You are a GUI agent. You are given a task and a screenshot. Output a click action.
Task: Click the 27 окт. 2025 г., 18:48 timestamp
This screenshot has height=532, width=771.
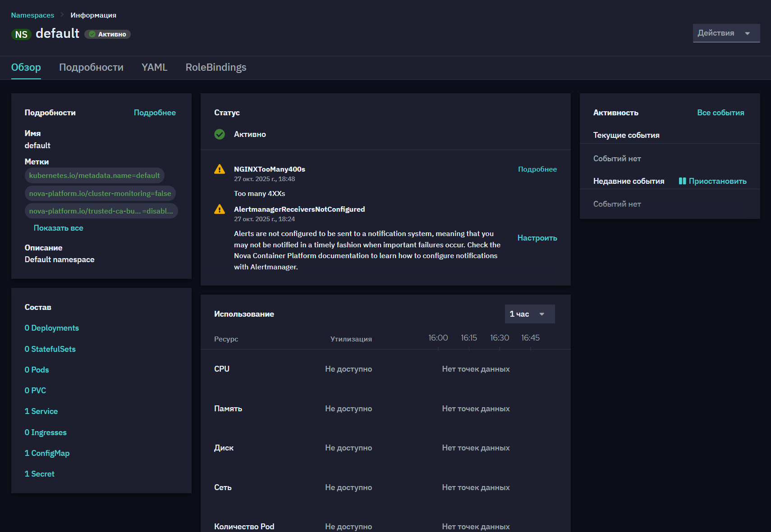pyautogui.click(x=264, y=179)
